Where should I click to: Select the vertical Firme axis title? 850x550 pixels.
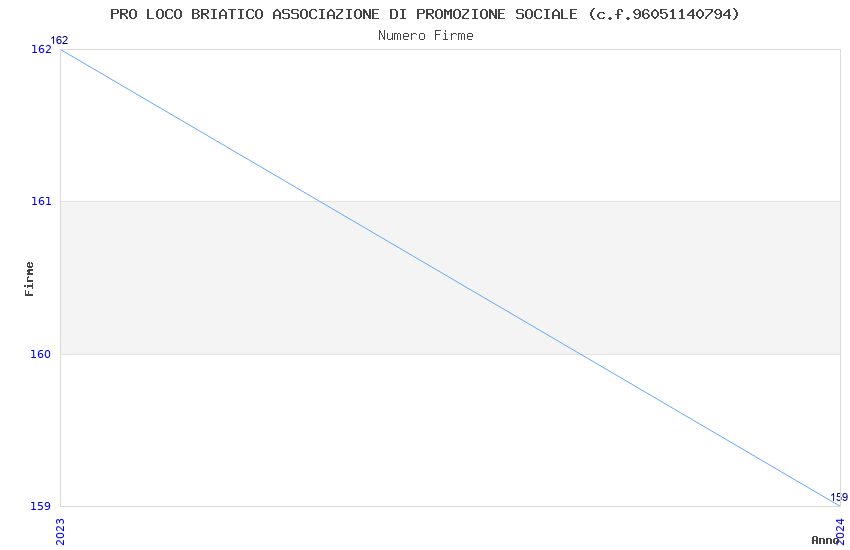click(x=30, y=278)
